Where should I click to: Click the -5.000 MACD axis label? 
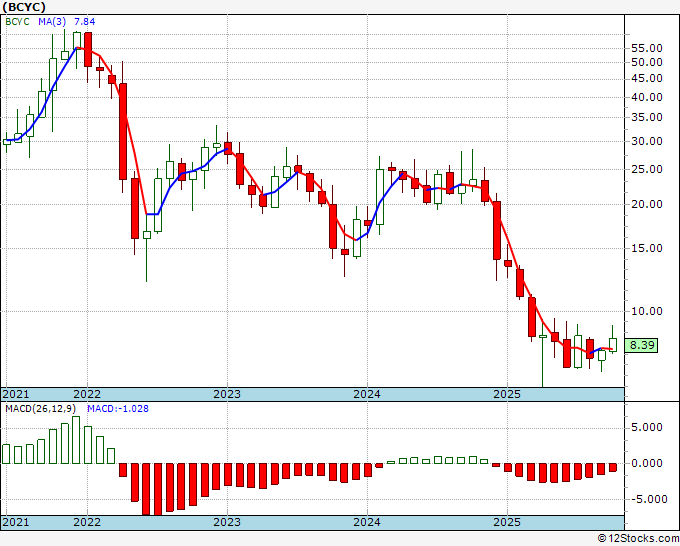646,500
